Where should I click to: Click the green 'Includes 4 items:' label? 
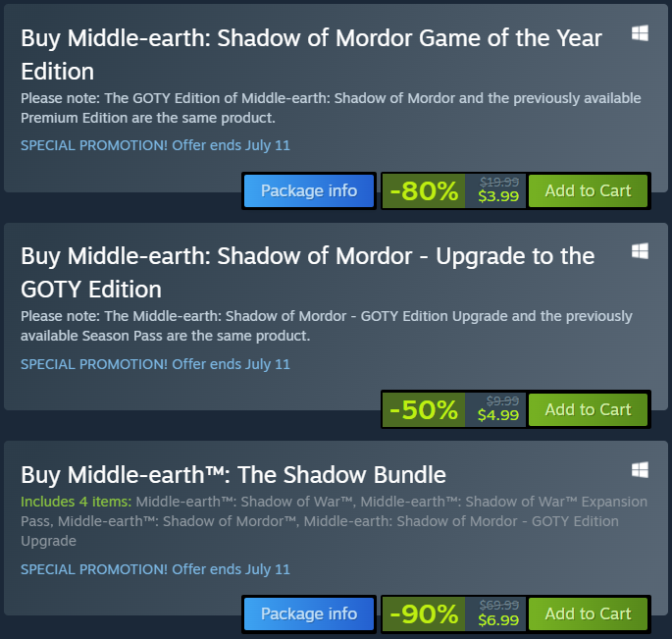tap(76, 502)
